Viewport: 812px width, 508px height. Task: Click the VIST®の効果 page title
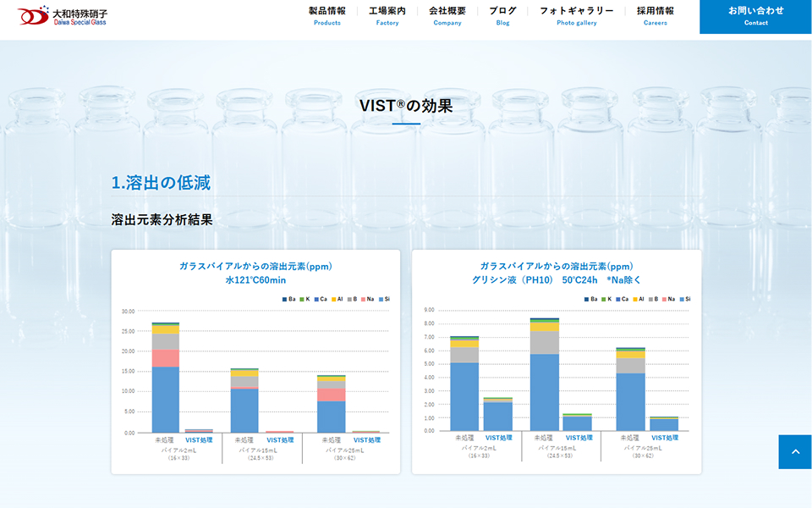[406, 106]
